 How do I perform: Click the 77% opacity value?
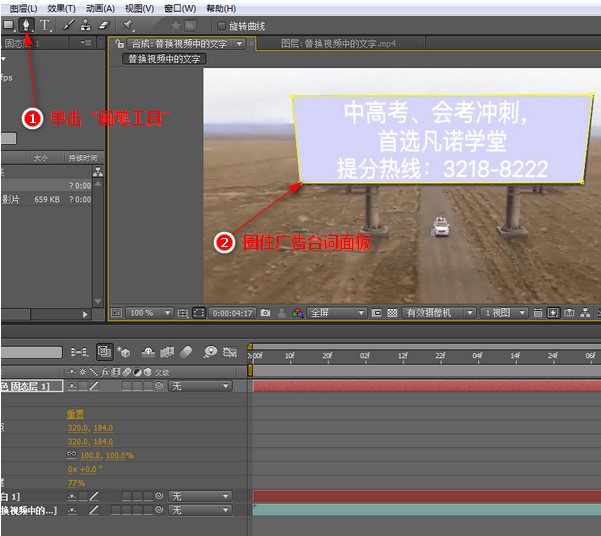[76, 483]
